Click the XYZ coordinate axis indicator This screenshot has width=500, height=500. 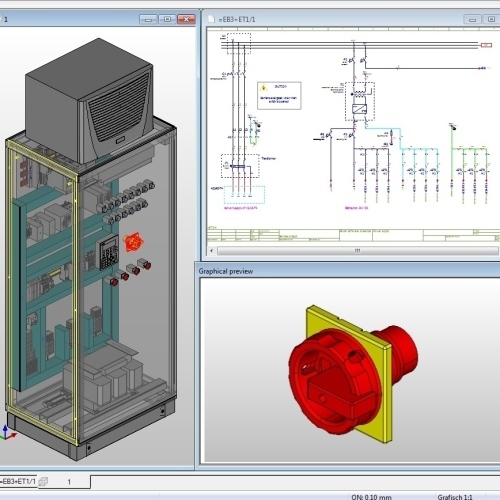(7, 432)
